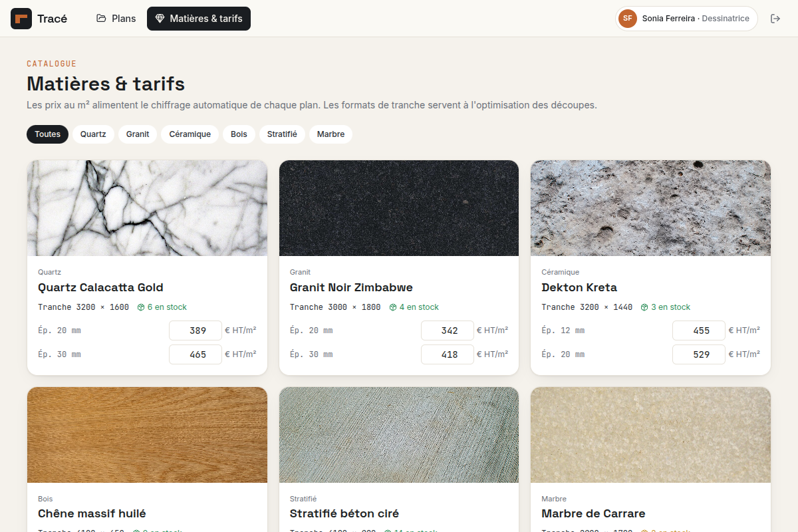This screenshot has width=798, height=532.
Task: Open the Matières & tarifs tab
Action: (x=199, y=19)
